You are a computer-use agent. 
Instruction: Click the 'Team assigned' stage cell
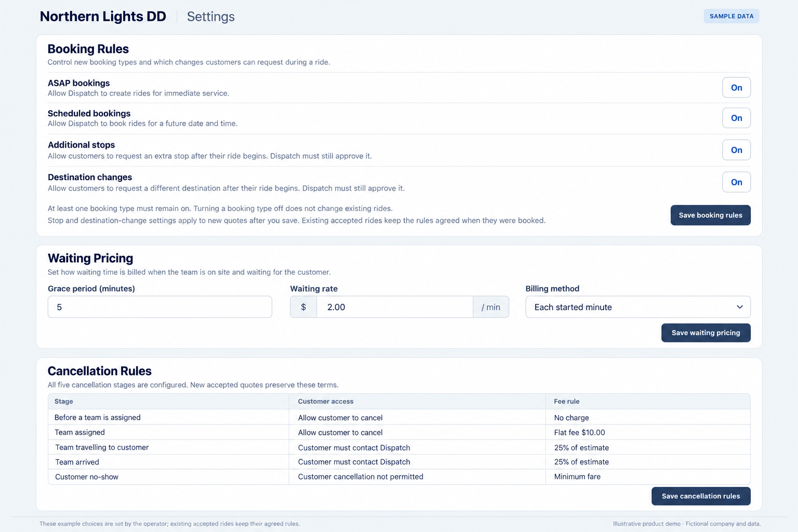(x=80, y=432)
